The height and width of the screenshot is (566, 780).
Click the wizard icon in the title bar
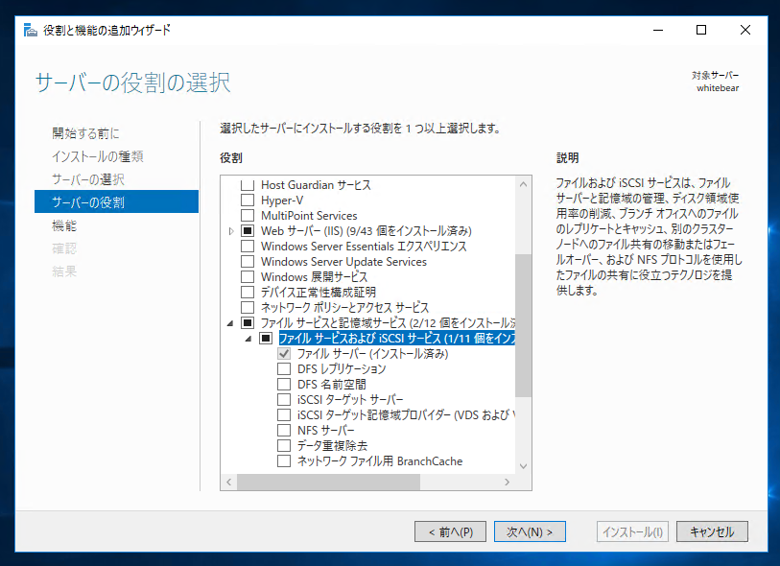coord(30,30)
